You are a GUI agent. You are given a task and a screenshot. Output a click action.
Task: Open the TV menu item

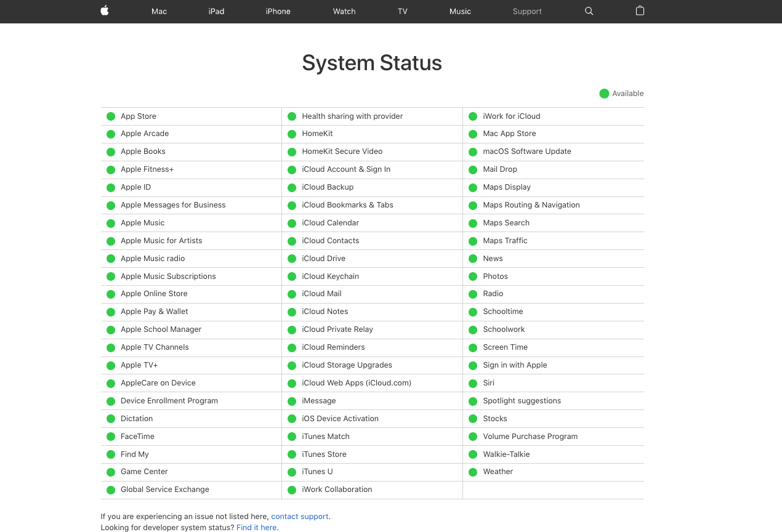click(x=403, y=11)
